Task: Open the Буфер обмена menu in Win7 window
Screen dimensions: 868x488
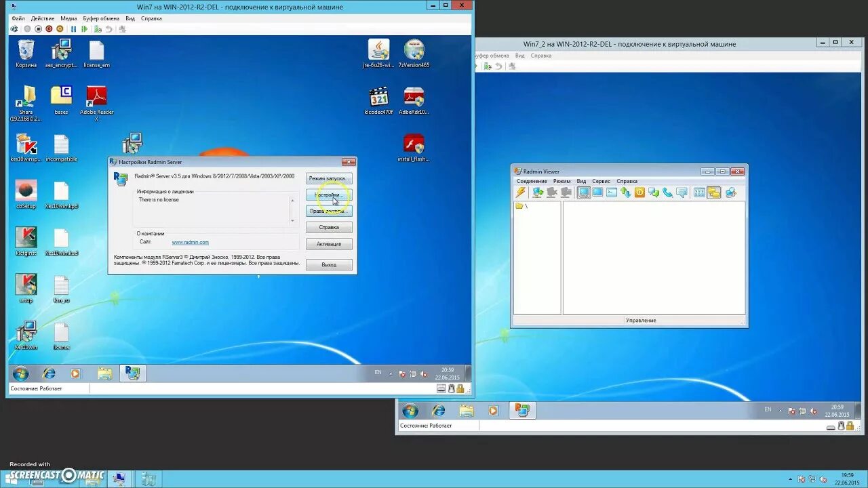Action: tap(101, 18)
